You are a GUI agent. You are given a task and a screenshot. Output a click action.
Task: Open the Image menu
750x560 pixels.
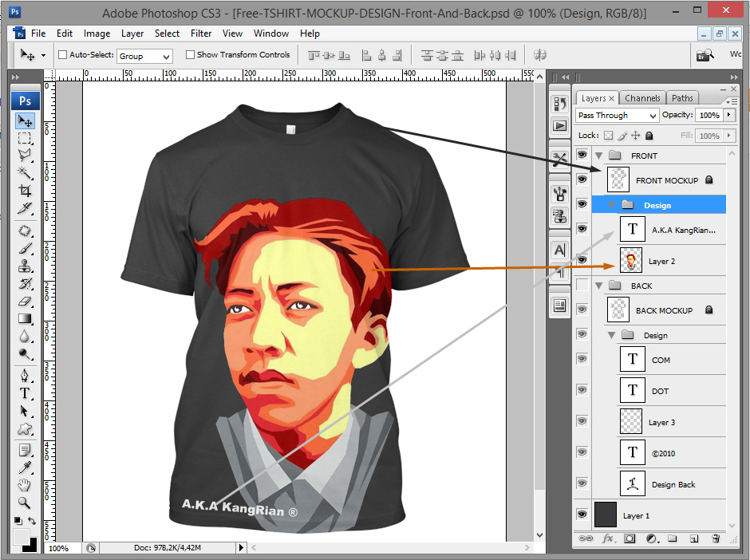[x=97, y=34]
